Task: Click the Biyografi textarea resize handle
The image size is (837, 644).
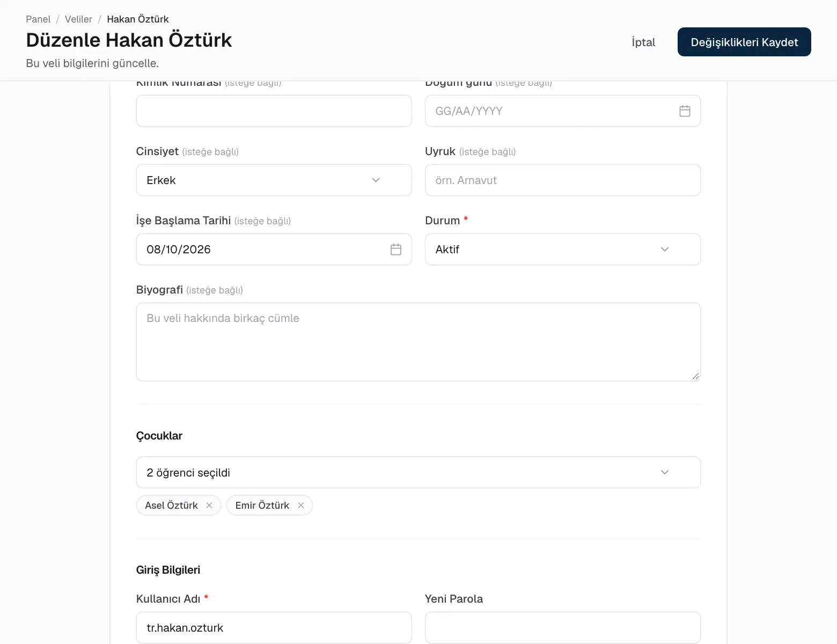Action: point(695,376)
